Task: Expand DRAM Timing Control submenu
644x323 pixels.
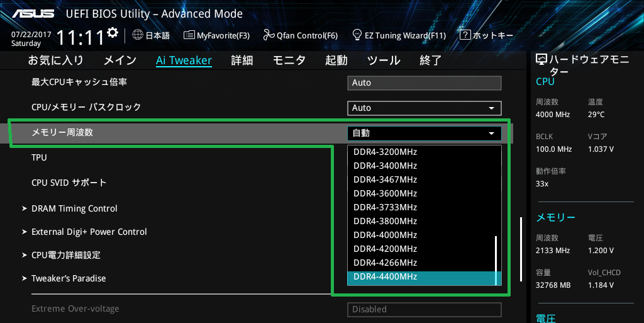Action: click(74, 209)
